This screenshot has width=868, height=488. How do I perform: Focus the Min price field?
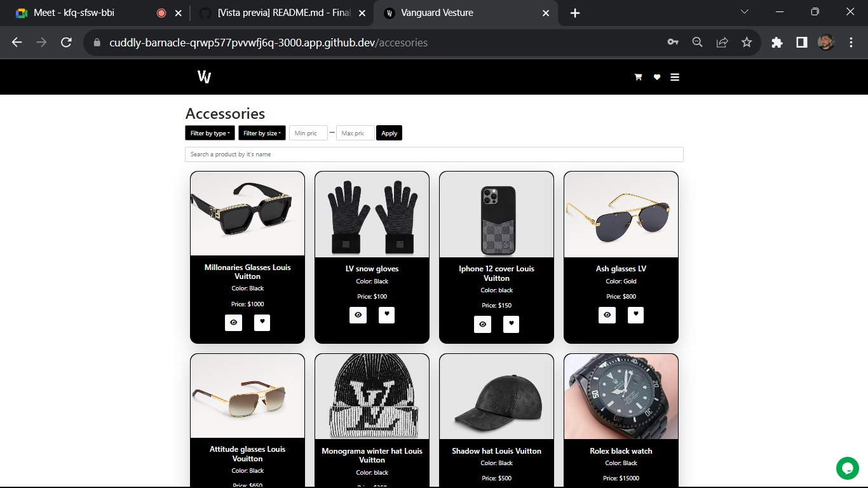pyautogui.click(x=308, y=133)
